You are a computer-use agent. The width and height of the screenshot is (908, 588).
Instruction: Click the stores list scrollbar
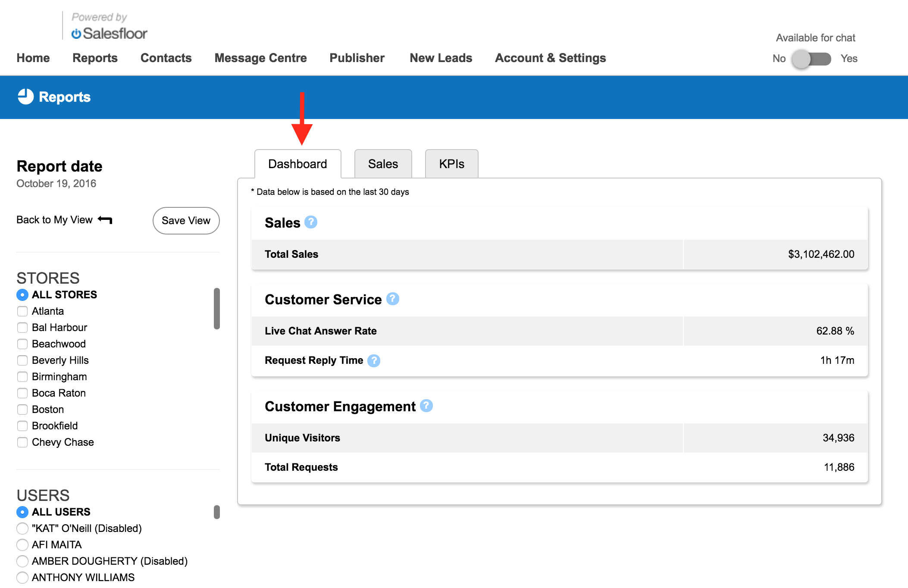click(x=217, y=309)
